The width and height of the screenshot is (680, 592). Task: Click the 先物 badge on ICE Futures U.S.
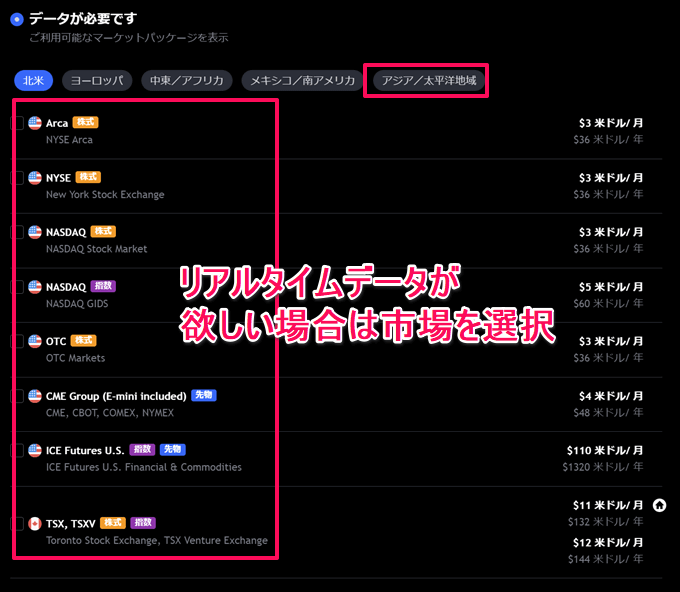point(173,450)
